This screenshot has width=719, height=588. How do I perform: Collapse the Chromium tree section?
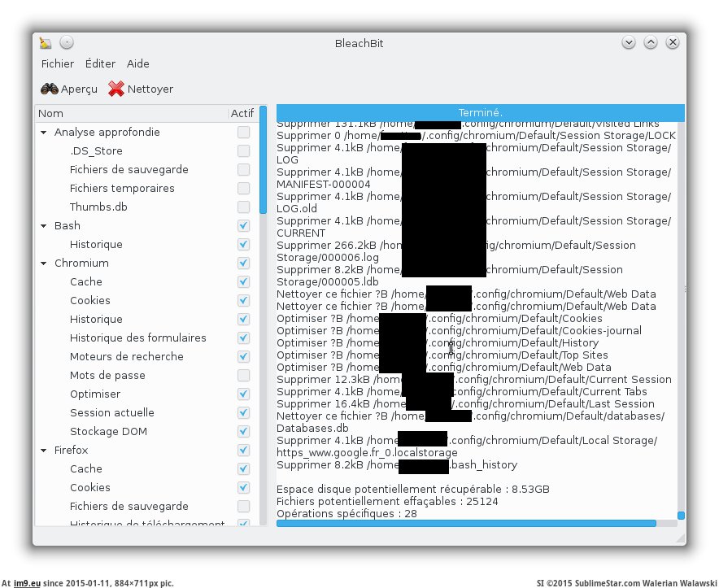point(43,264)
